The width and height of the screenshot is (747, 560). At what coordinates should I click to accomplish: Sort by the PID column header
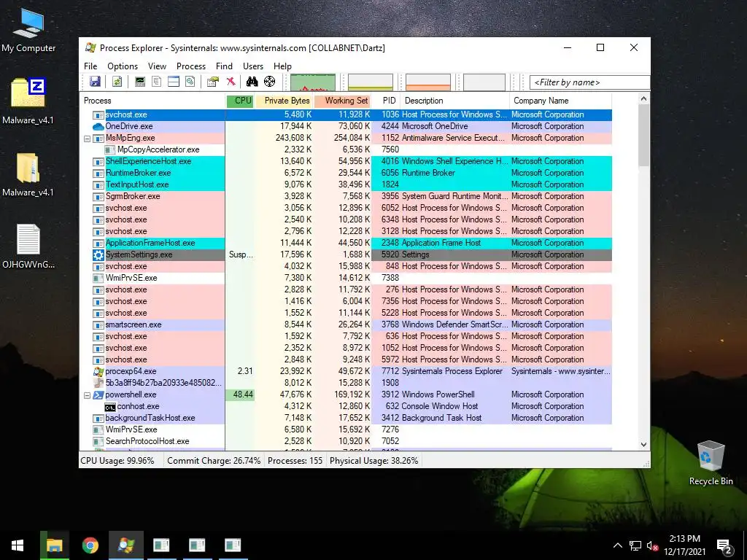coord(387,101)
